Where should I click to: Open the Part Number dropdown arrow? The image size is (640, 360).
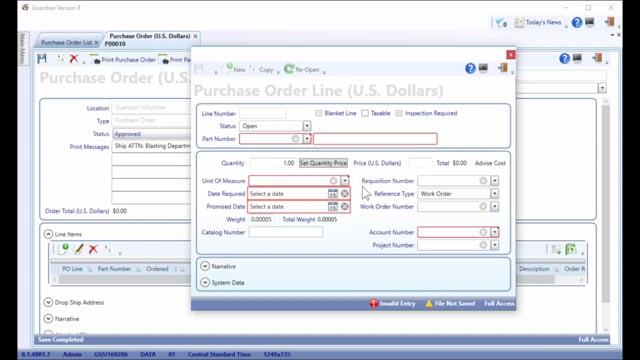pos(307,139)
